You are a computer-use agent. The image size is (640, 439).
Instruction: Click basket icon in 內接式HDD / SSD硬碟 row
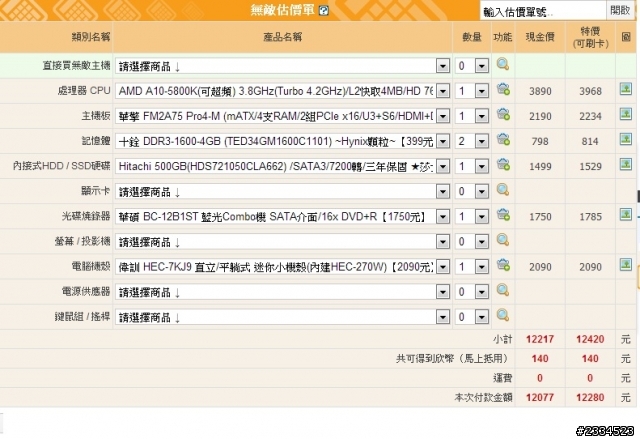pos(503,165)
